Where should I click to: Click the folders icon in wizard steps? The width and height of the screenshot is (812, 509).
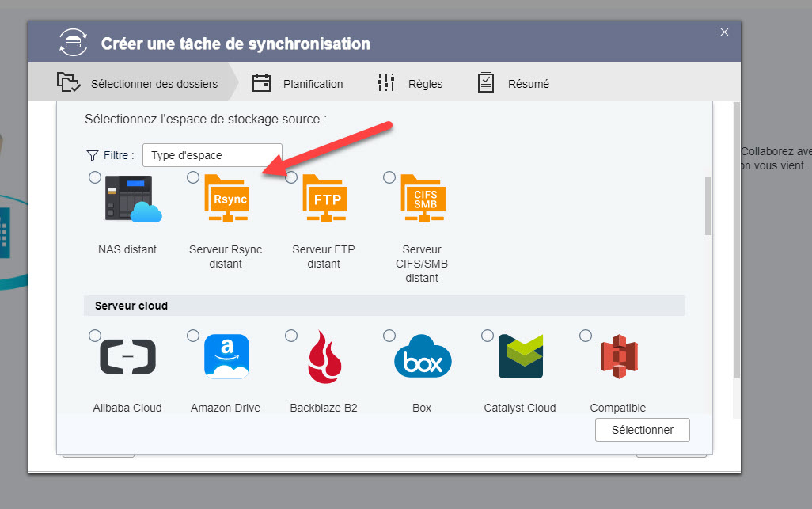(68, 82)
